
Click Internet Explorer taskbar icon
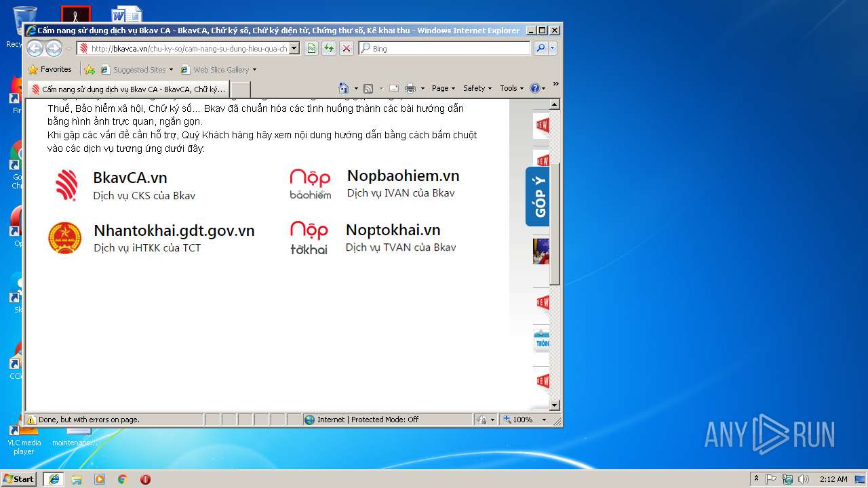(54, 479)
